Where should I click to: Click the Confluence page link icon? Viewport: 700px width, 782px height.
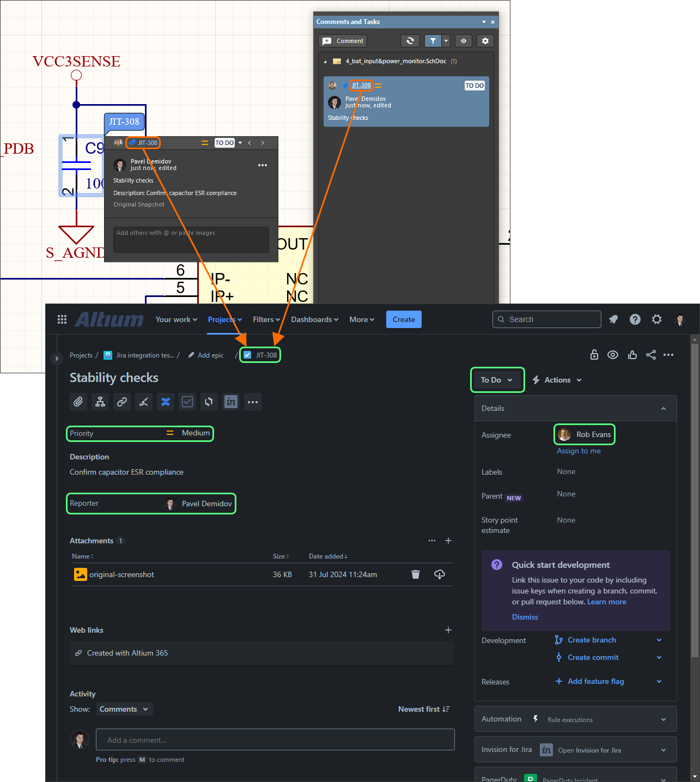click(166, 402)
